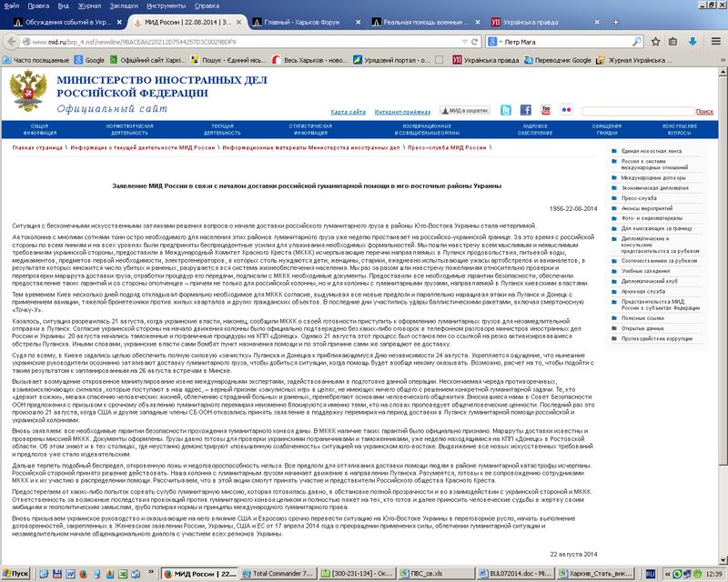Go back with the browser back arrow
The height and width of the screenshot is (582, 728).
11,42
